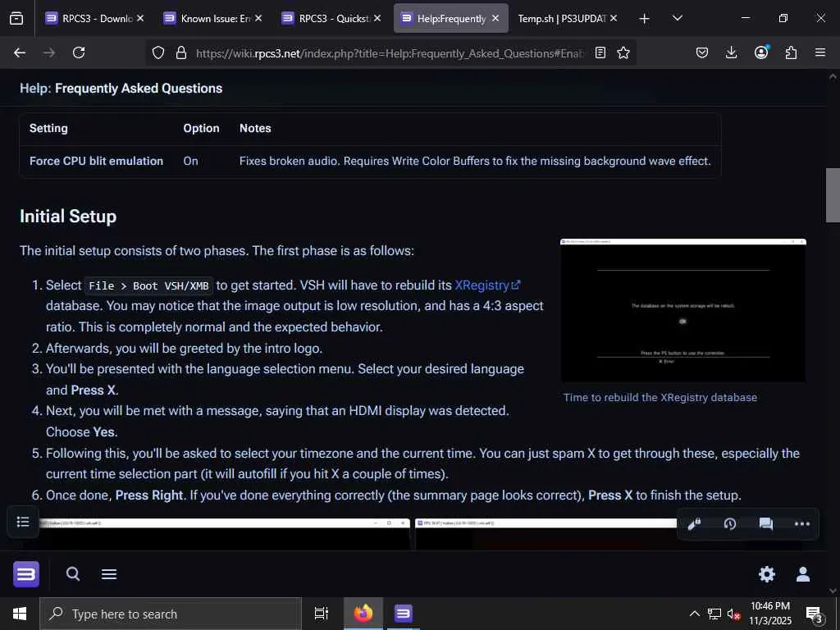Reload the current page

(x=79, y=52)
